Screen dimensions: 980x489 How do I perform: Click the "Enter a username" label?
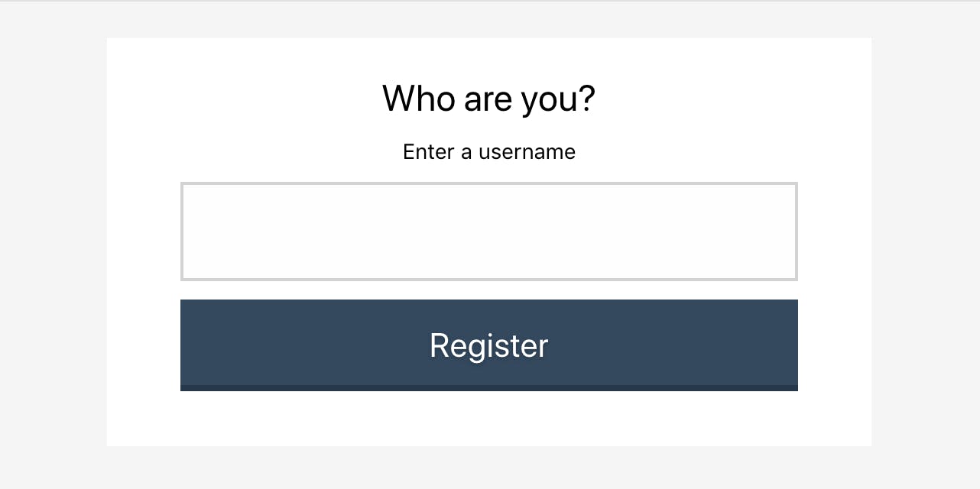point(489,152)
